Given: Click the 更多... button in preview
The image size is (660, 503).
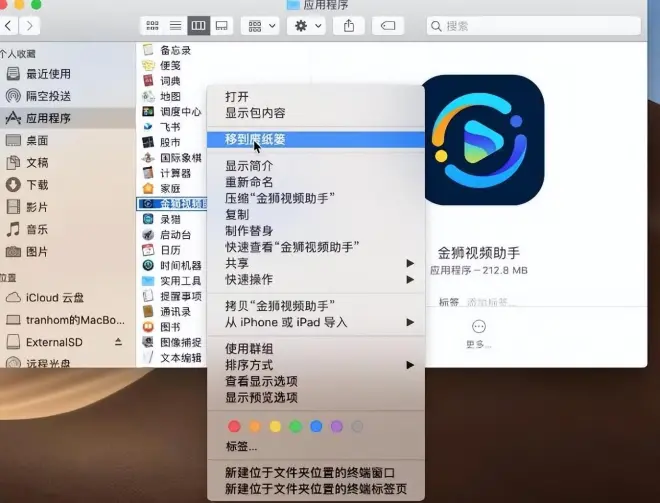Looking at the screenshot, I should (479, 335).
